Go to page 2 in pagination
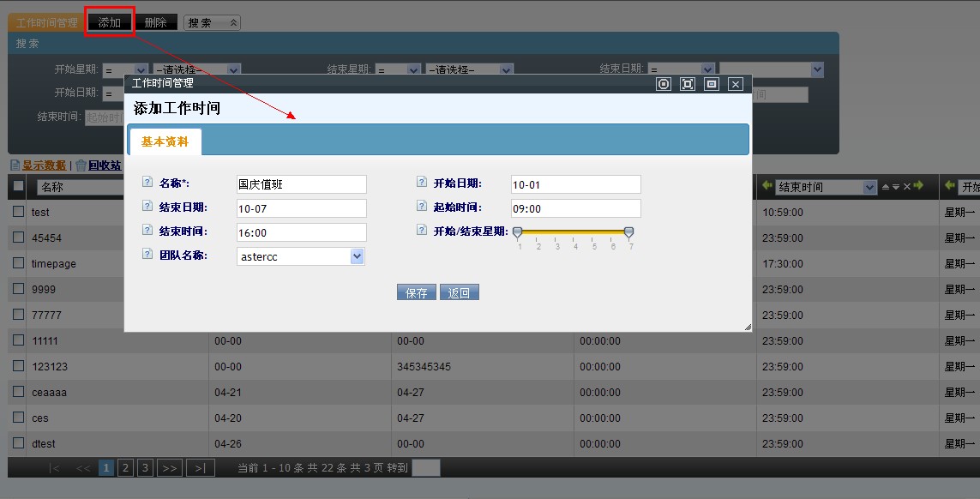 tap(125, 467)
